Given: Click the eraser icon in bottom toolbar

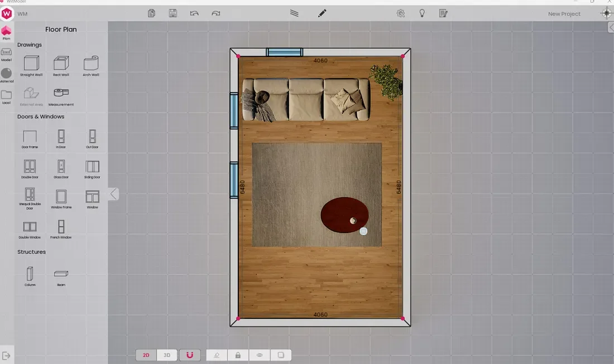Looking at the screenshot, I should tap(217, 355).
